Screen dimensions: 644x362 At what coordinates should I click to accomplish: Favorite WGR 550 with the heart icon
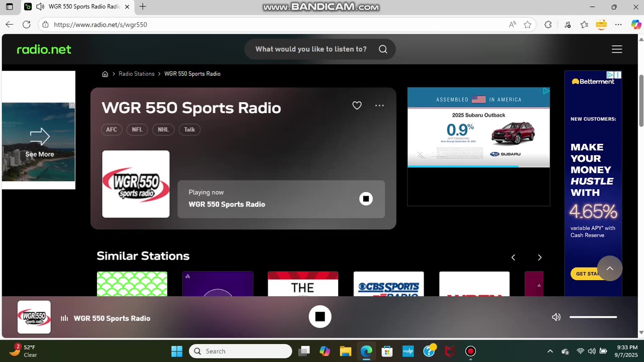click(x=357, y=106)
